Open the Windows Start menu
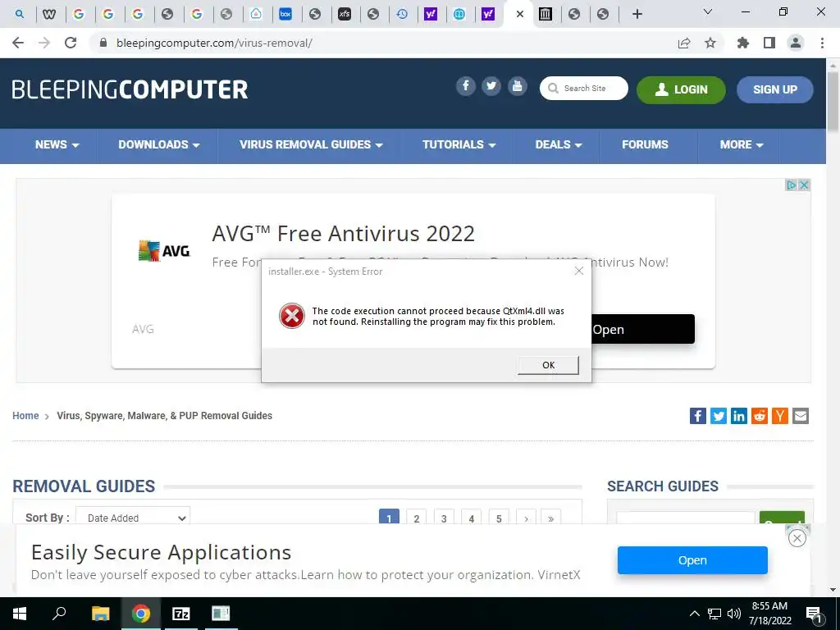Viewport: 840px width, 630px height. click(x=20, y=614)
